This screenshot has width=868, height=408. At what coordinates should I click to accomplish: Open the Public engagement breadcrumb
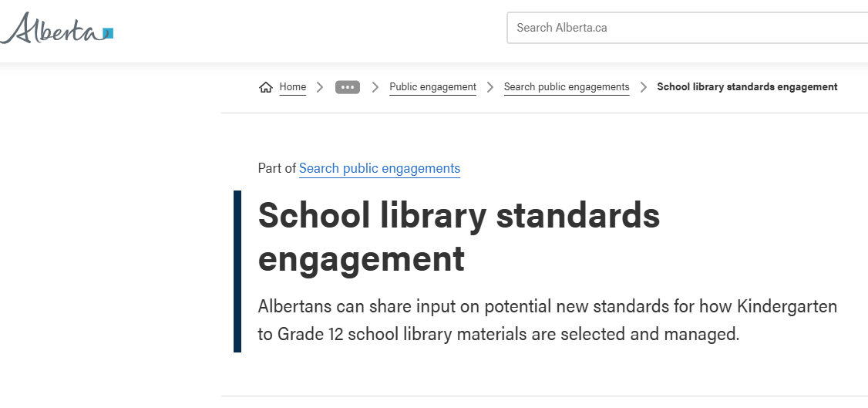tap(433, 87)
